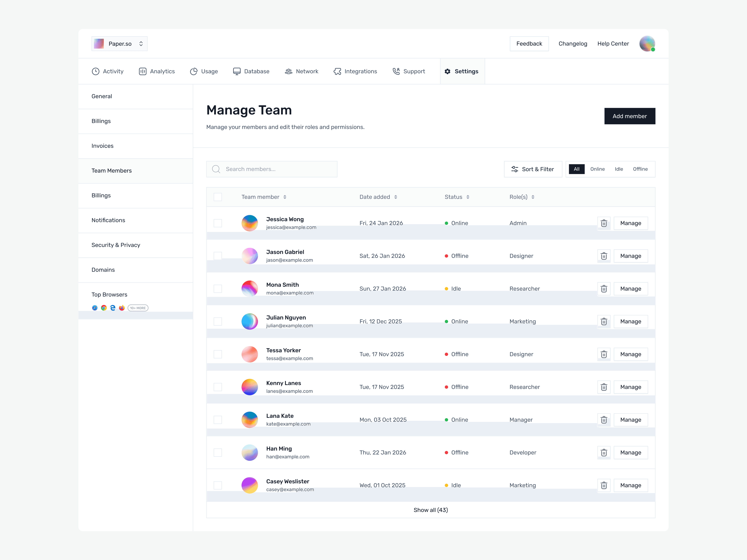Click the Search members input field
The width and height of the screenshot is (747, 560).
click(272, 169)
